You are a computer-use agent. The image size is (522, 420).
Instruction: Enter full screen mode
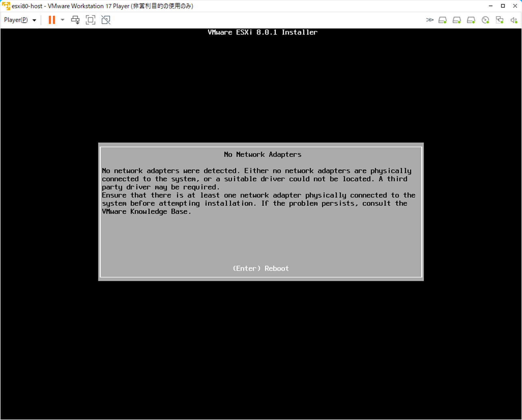pos(91,20)
